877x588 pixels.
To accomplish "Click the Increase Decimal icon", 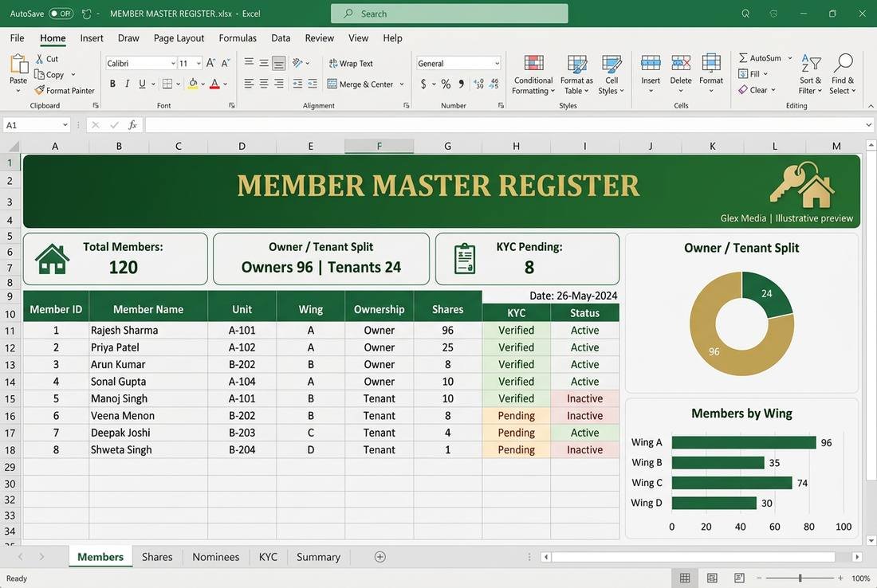I will (479, 84).
